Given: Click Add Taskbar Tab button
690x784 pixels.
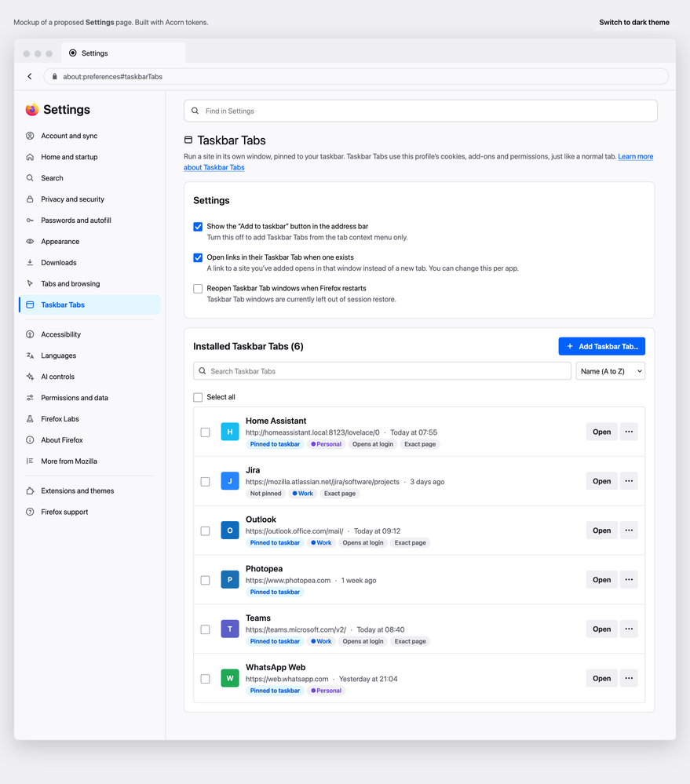Looking at the screenshot, I should [601, 347].
